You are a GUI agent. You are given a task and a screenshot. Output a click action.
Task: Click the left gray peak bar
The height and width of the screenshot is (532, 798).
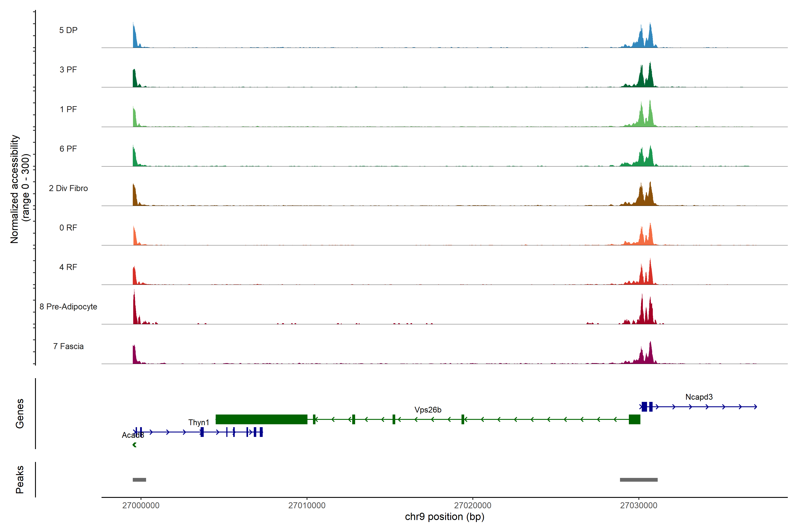pos(139,480)
